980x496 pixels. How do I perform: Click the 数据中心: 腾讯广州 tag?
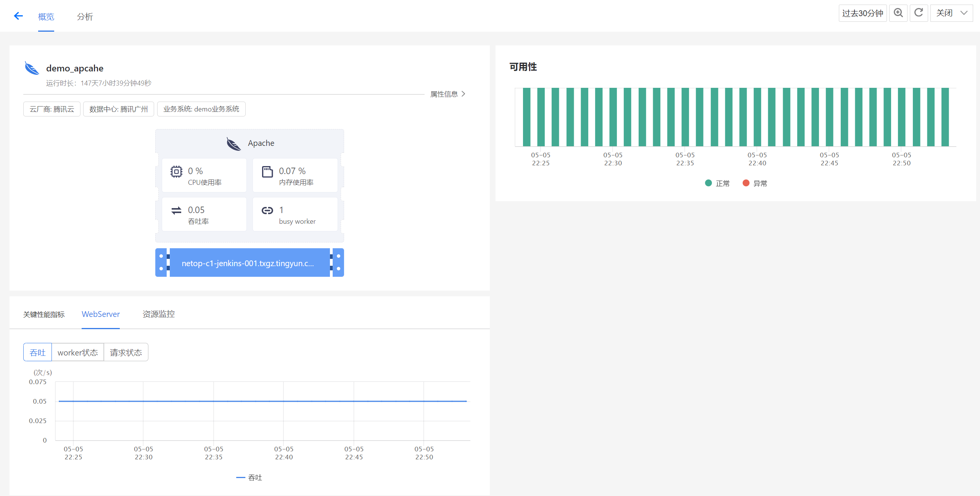click(119, 109)
